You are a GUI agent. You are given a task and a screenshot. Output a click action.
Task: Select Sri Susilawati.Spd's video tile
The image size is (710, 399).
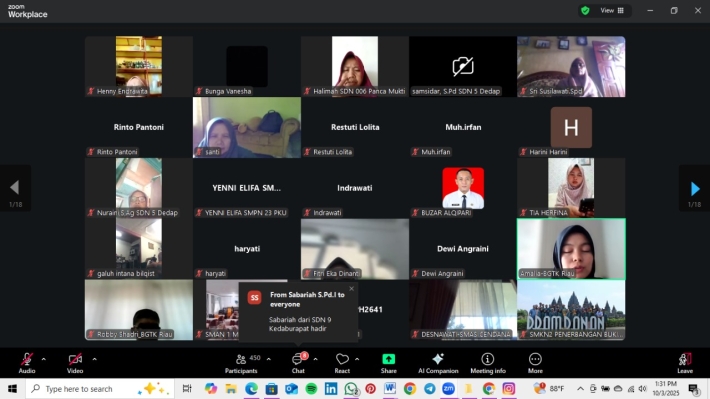[571, 67]
